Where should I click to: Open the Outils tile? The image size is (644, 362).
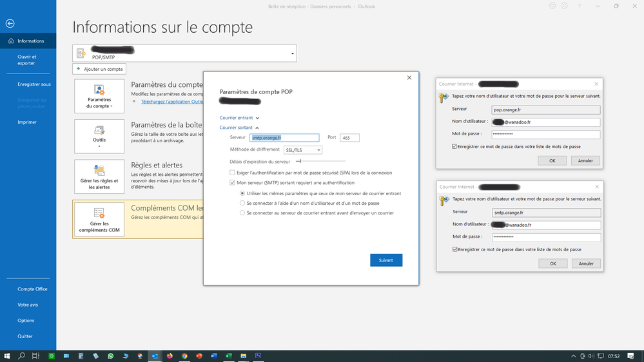[x=99, y=137]
